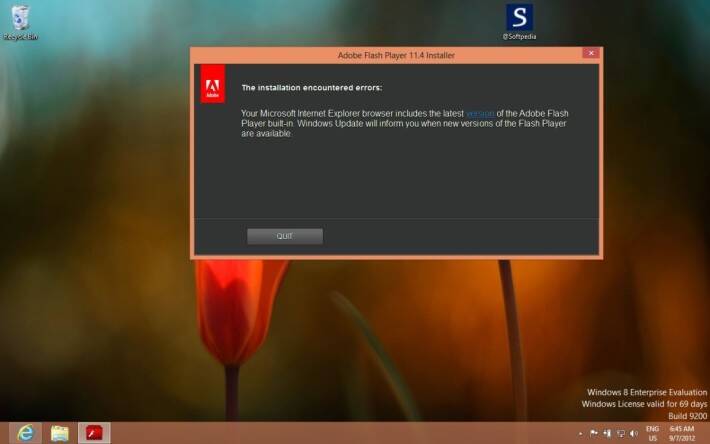The image size is (710, 444).
Task: Open the blue "version" hyperlink
Action: 480,114
